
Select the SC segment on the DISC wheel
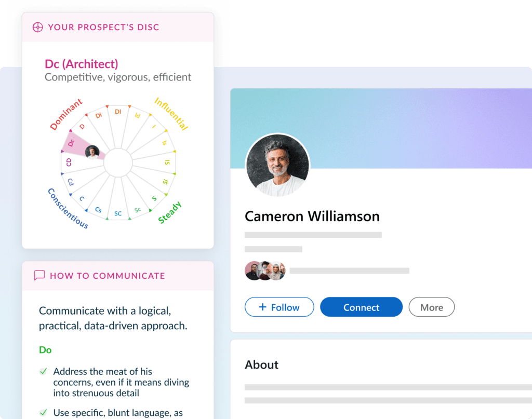(118, 213)
